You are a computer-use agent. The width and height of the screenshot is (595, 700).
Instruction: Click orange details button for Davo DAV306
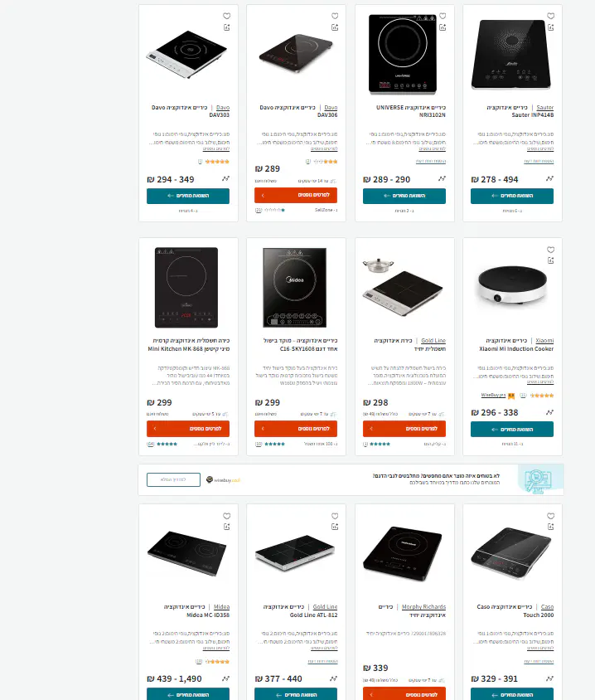(296, 195)
